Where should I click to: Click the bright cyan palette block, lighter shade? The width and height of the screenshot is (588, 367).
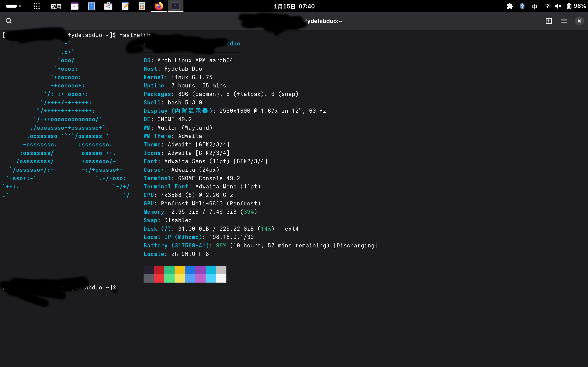[x=211, y=278]
